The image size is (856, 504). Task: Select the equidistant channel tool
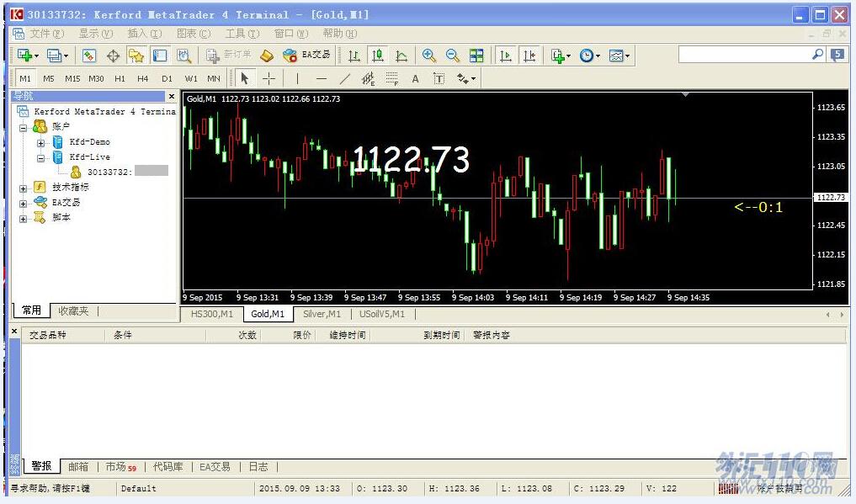pos(368,78)
